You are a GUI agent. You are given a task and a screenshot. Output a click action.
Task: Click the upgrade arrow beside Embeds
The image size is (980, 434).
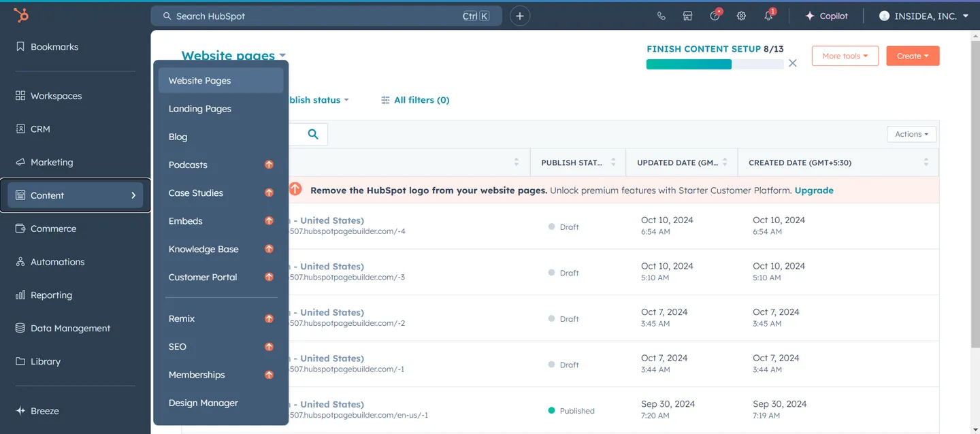(269, 221)
